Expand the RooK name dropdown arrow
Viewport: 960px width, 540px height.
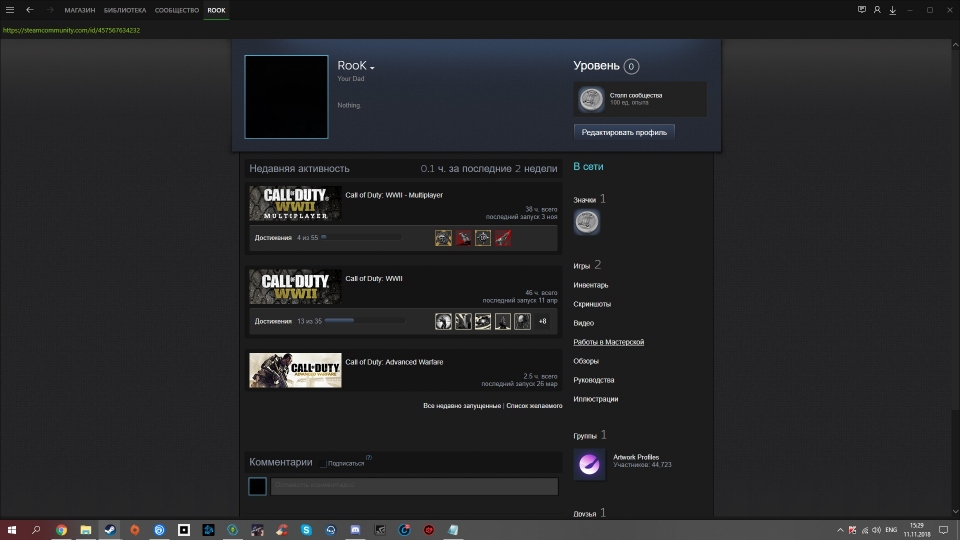[372, 67]
